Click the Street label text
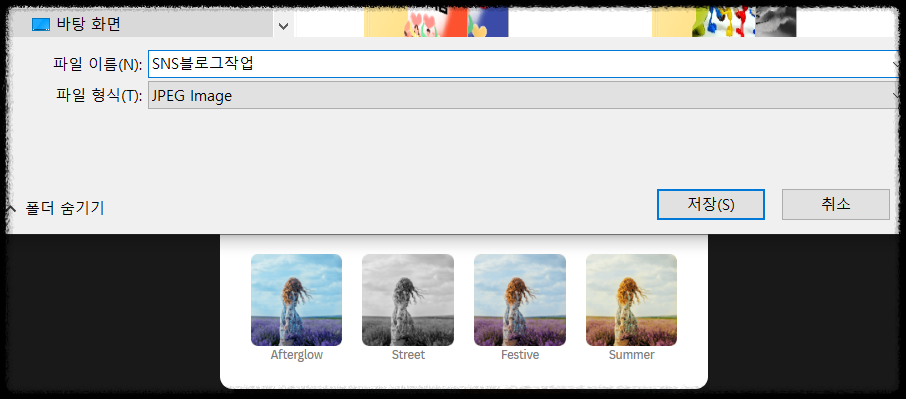906x399 pixels. [x=408, y=355]
